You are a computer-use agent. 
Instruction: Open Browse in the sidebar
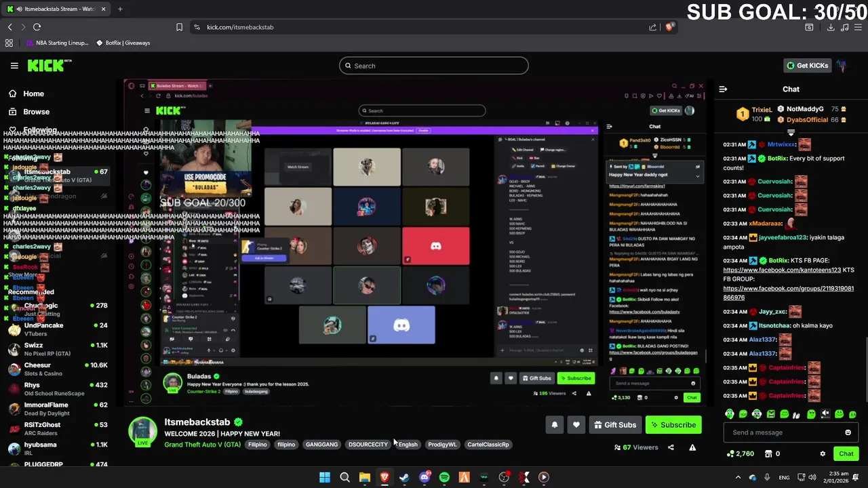pos(36,112)
